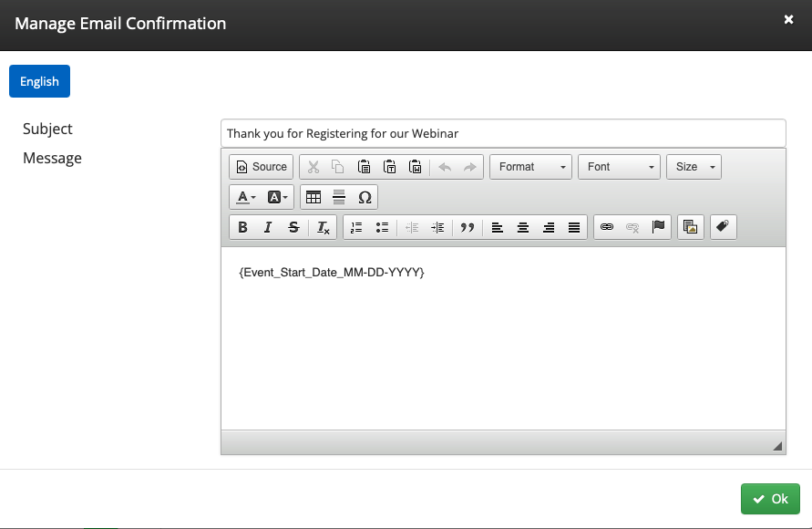Click the Source view button
Screen dimensions: 812x529
click(261, 167)
